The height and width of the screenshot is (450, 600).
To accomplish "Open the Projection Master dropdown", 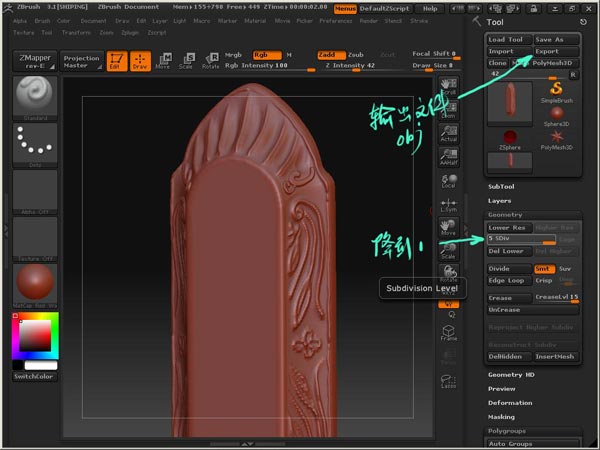I will [82, 61].
